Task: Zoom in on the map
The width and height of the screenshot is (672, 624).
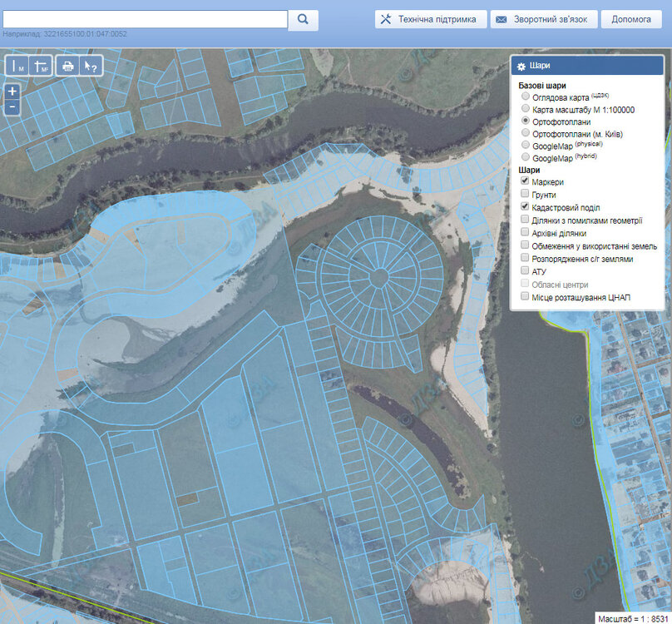Action: pos(12,92)
